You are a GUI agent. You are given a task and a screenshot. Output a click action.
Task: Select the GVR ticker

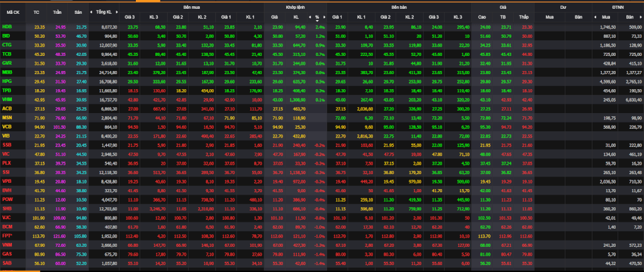coord(6,63)
